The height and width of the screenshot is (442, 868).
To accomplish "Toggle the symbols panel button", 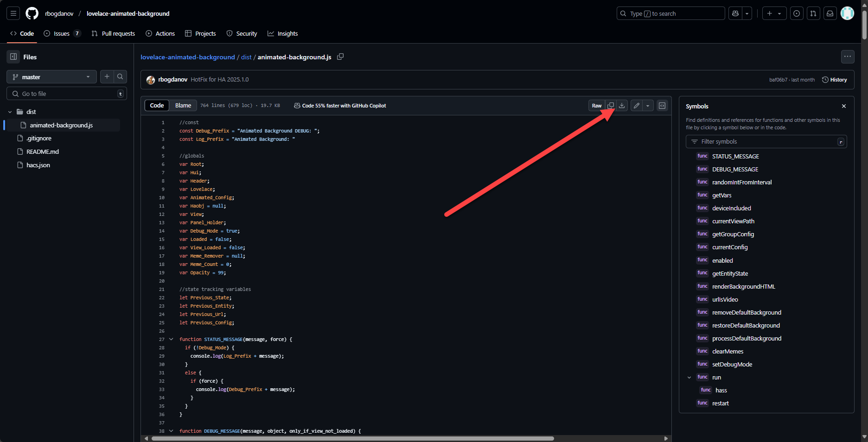I will [x=662, y=106].
